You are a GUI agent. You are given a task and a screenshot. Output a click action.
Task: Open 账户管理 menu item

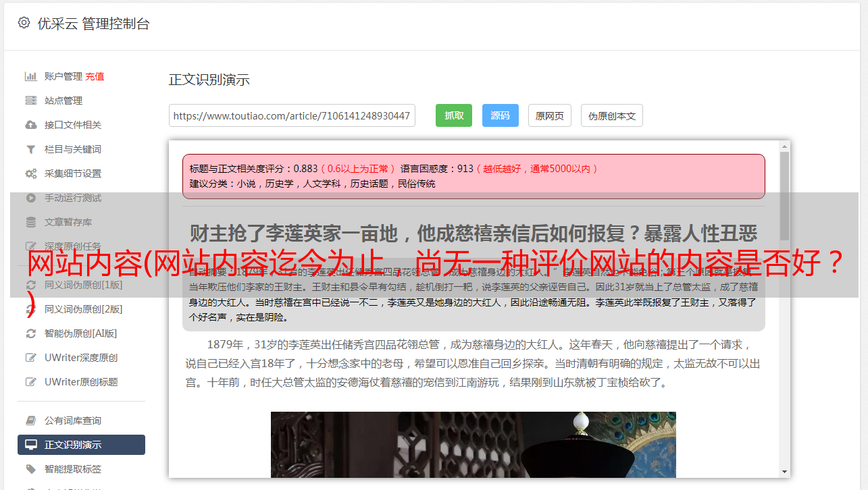63,76
